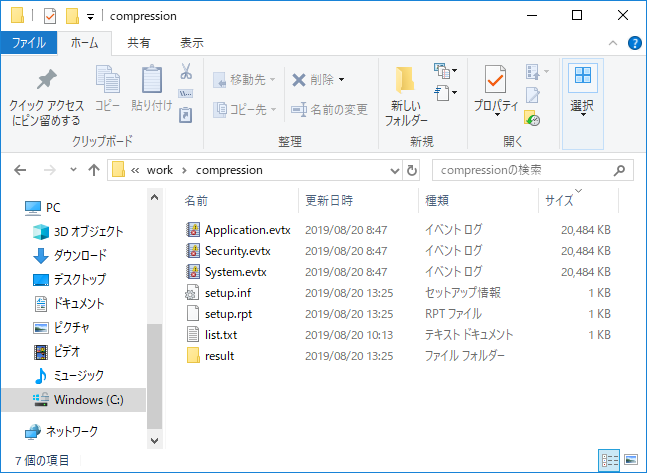The image size is (647, 473).
Task: Expand the Properties (プロパティ) dropdown arrow
Action: pos(497,114)
